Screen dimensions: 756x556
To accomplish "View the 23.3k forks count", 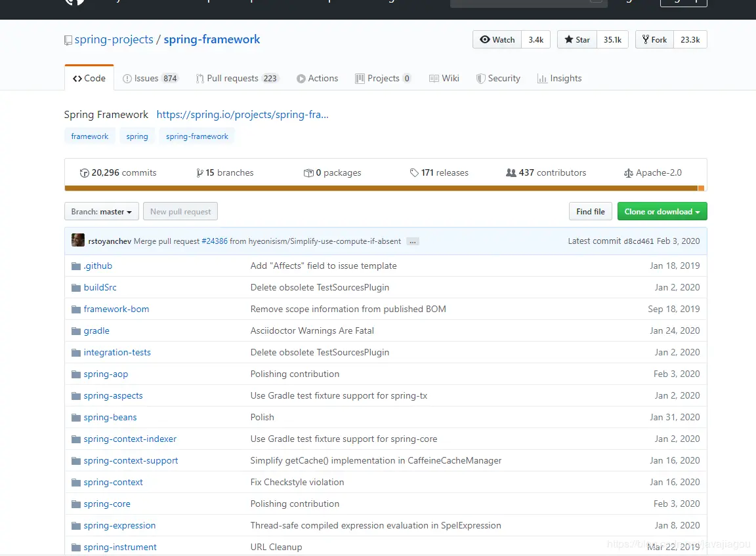I will (x=690, y=40).
